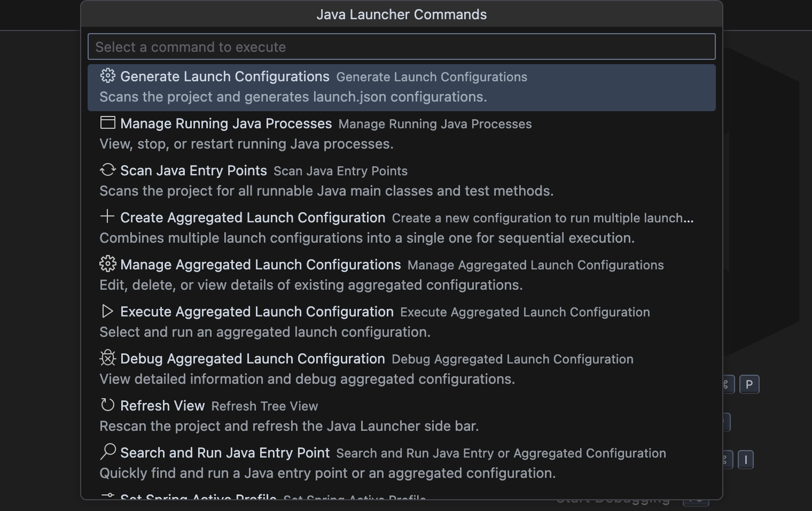Viewport: 812px width, 511px height.
Task: Click 'View detailed information and debug aggregated configurations.' text
Action: click(307, 379)
